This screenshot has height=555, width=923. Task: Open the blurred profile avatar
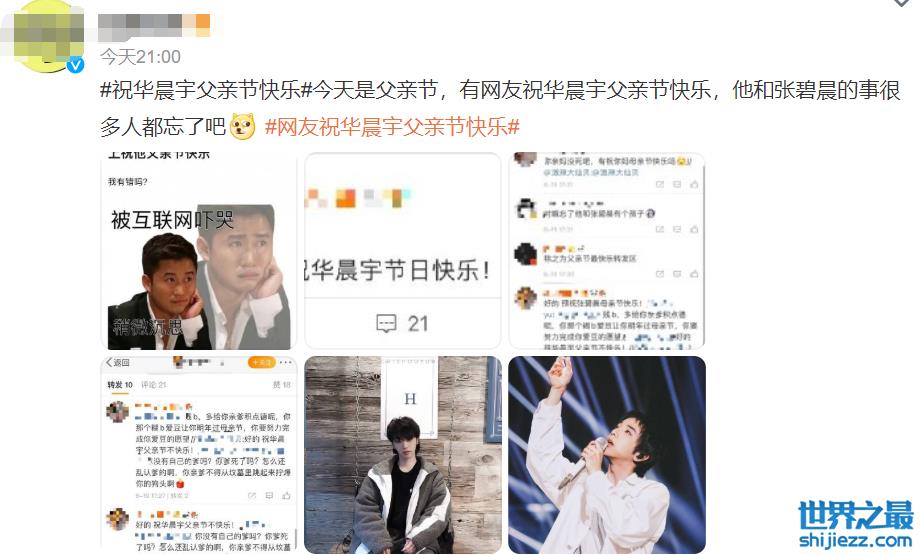tap(44, 35)
